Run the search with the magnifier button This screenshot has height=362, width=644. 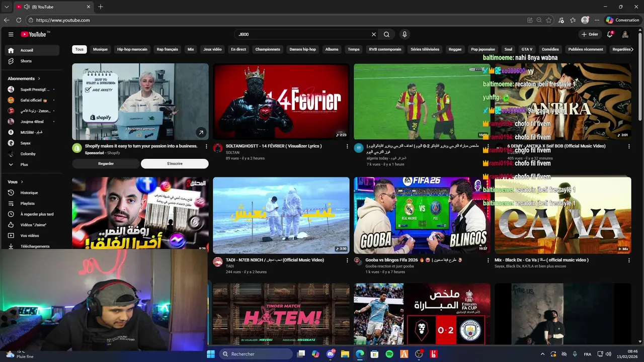coord(386,34)
